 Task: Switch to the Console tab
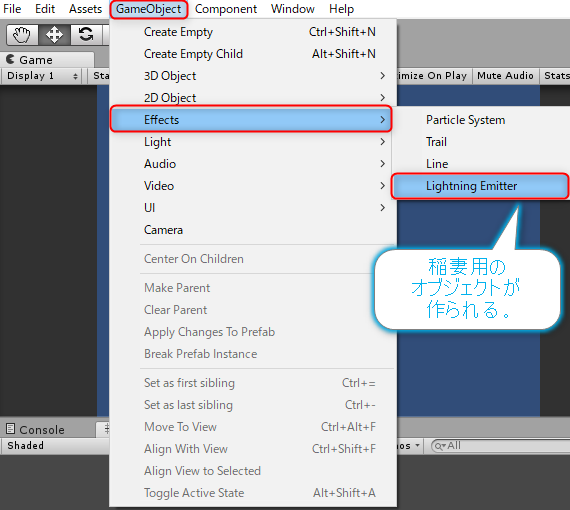(x=48, y=430)
